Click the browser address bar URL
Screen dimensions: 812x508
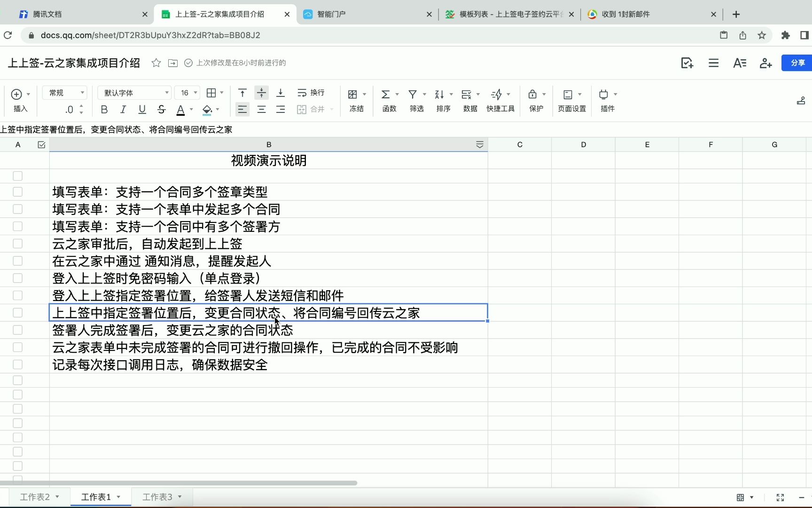[x=150, y=35]
